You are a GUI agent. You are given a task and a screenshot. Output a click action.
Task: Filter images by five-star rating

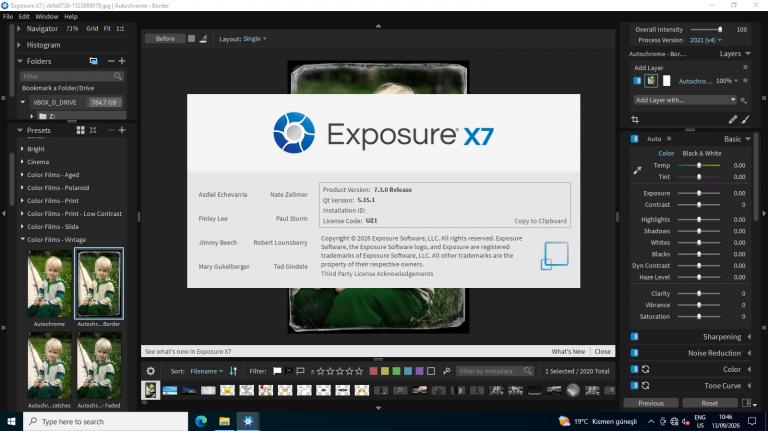[x=359, y=371]
